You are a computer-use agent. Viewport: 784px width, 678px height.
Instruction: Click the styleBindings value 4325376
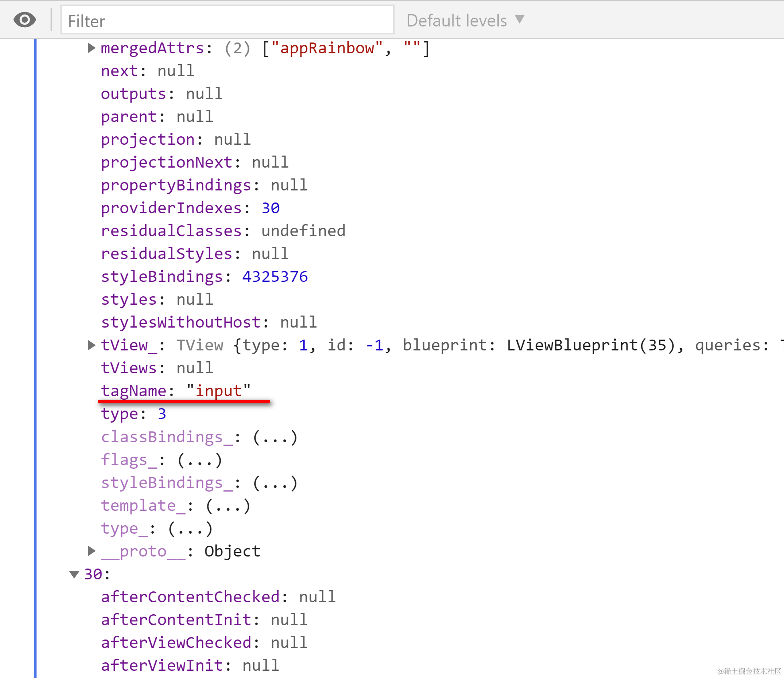[275, 277]
